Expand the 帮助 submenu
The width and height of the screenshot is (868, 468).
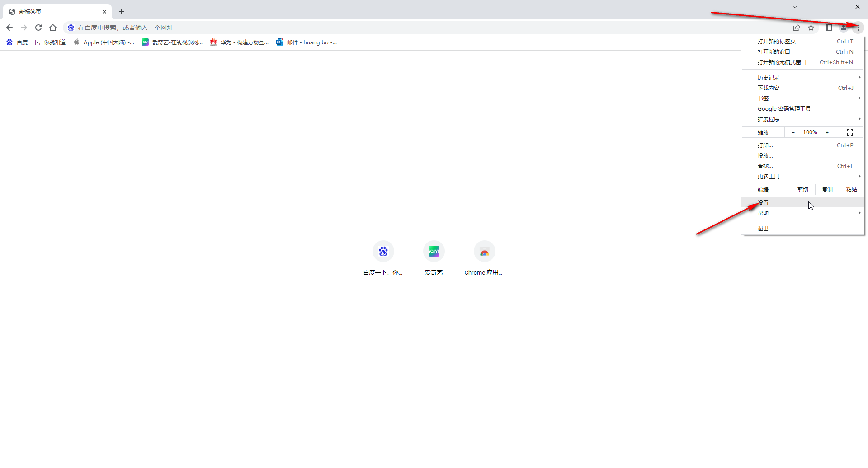coord(803,213)
